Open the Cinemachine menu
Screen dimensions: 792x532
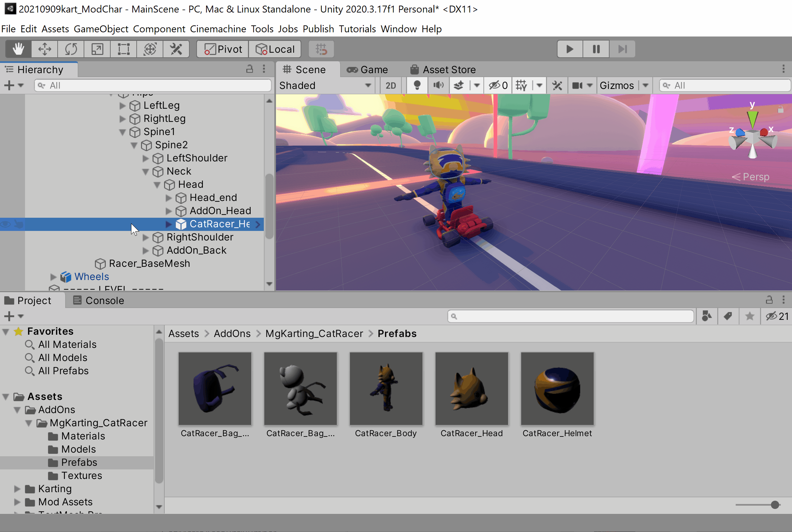click(x=218, y=29)
